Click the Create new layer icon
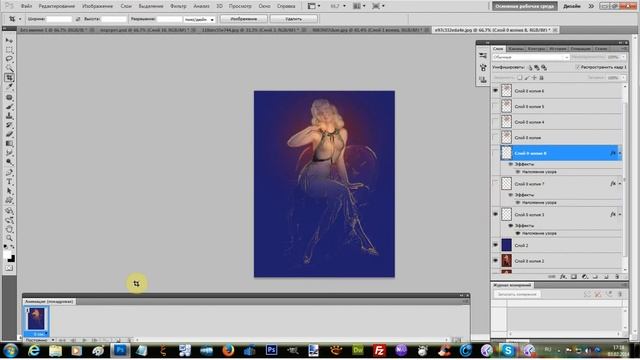Image resolution: width=640 pixels, height=360 pixels. [606, 277]
